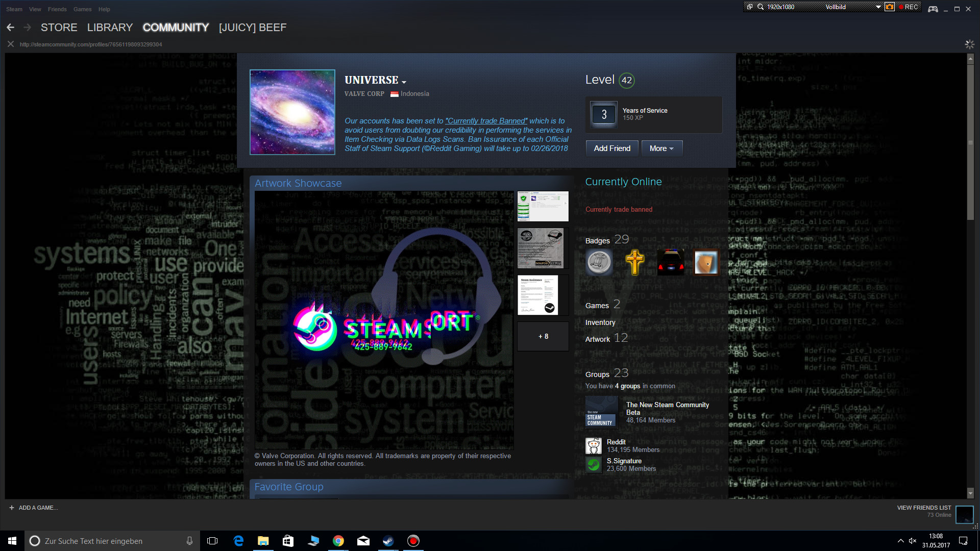Stop page loading with X icon
This screenshot has width=980, height=551.
click(10, 44)
